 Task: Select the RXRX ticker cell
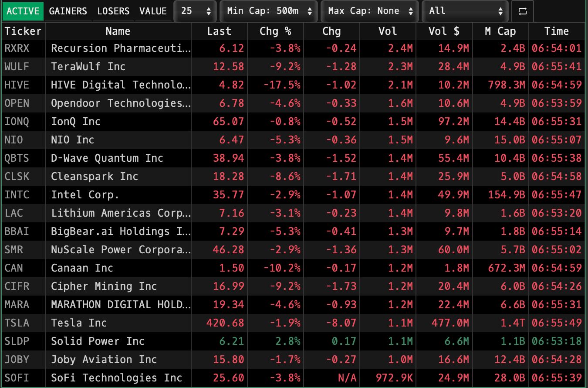(x=23, y=48)
